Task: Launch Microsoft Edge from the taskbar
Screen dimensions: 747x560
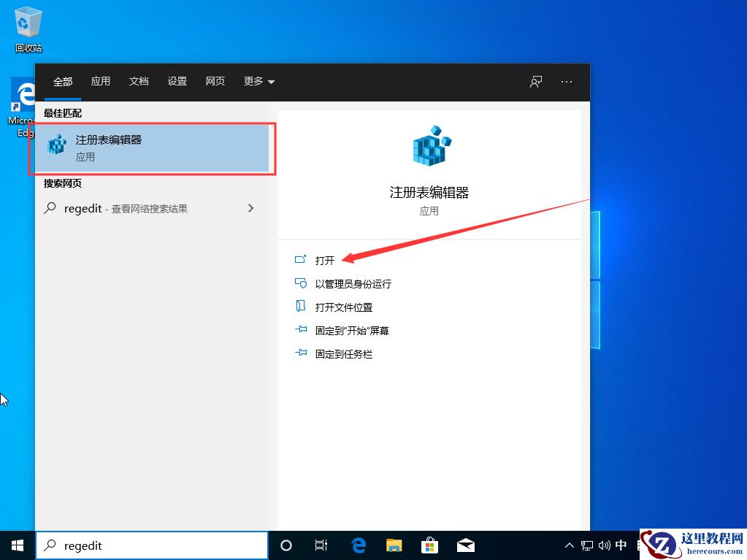Action: click(x=357, y=545)
